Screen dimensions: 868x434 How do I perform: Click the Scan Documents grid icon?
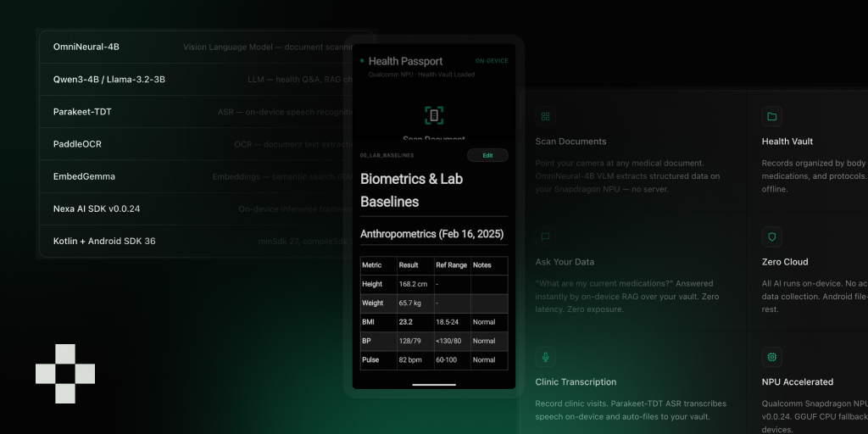545,116
